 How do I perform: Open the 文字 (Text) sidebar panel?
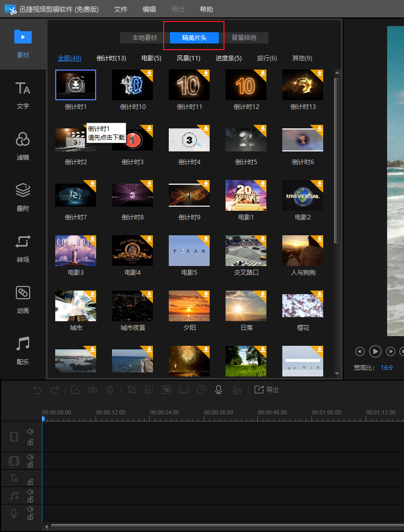(23, 95)
